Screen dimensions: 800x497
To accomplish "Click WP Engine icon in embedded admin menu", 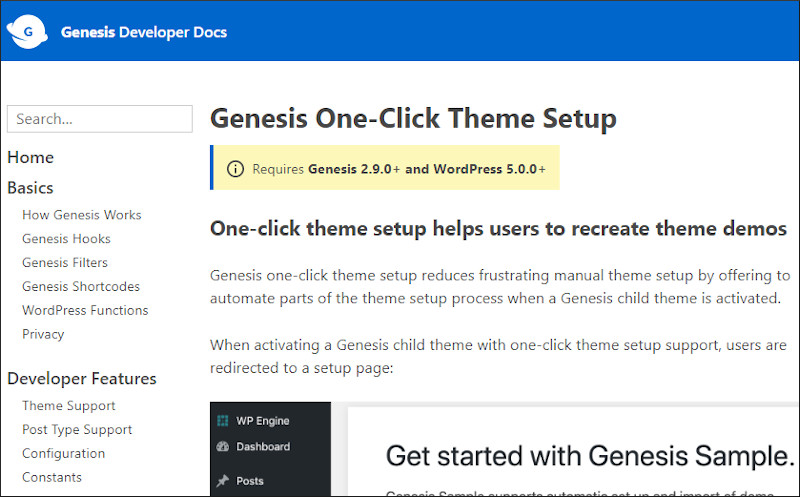I will 223,420.
